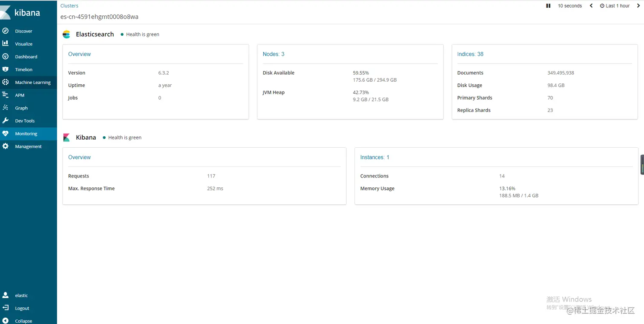Open the Indices: 38 link

tap(470, 54)
